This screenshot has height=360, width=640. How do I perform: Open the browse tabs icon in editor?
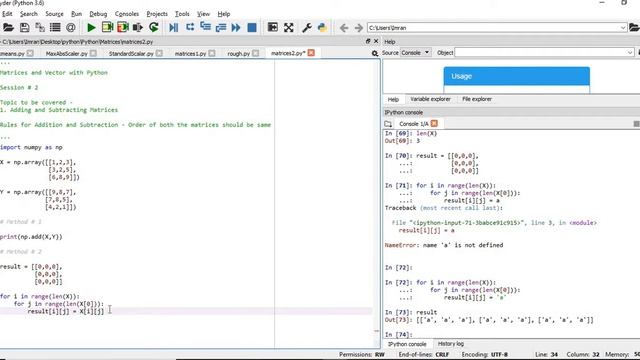(x=375, y=53)
